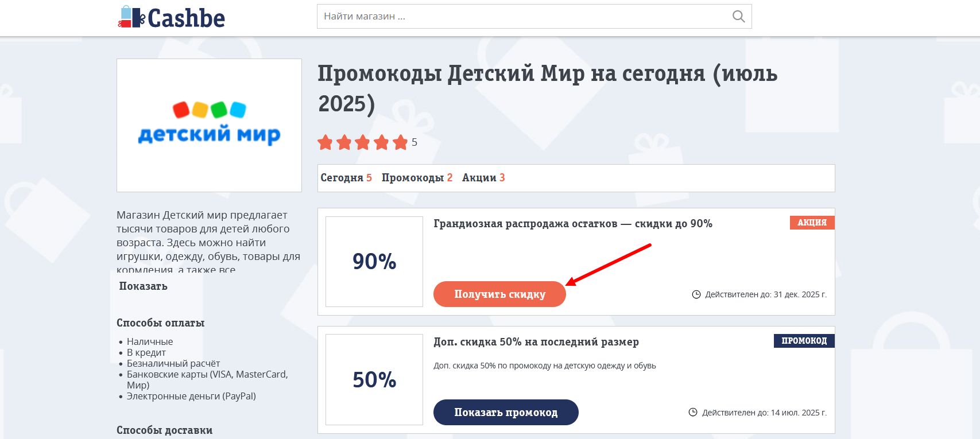This screenshot has height=439, width=980.
Task: Select the fifth rating star
Action: [400, 142]
